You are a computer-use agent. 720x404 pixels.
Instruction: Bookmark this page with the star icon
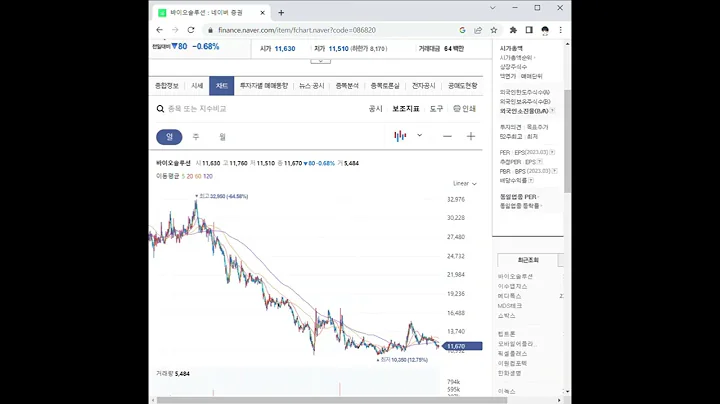(494, 30)
